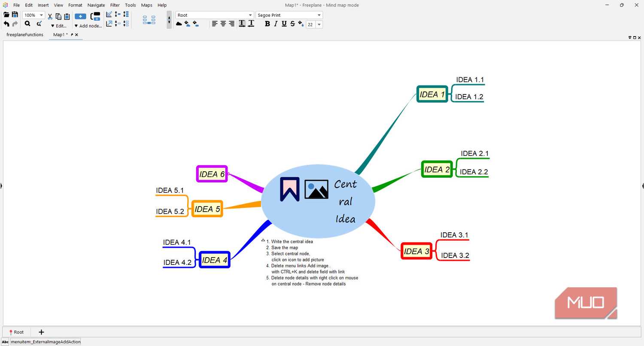
Task: Open the Root style dropdown
Action: (x=251, y=15)
